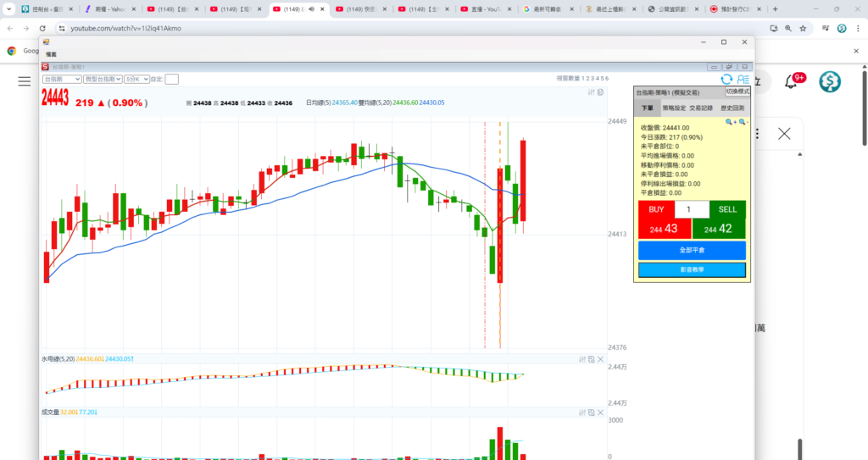Viewport: 868px width, 460px height.
Task: Open the media control toolbar icon
Action: tap(826, 28)
